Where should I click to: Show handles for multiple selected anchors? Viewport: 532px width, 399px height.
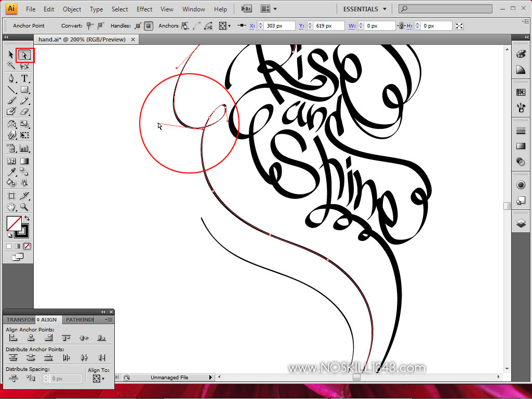138,26
